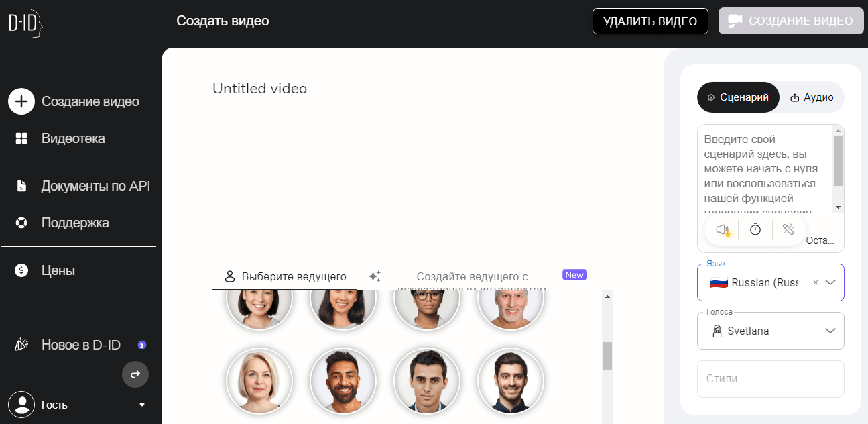This screenshot has width=868, height=424.
Task: Switch to the Аудио mode
Action: 812,97
